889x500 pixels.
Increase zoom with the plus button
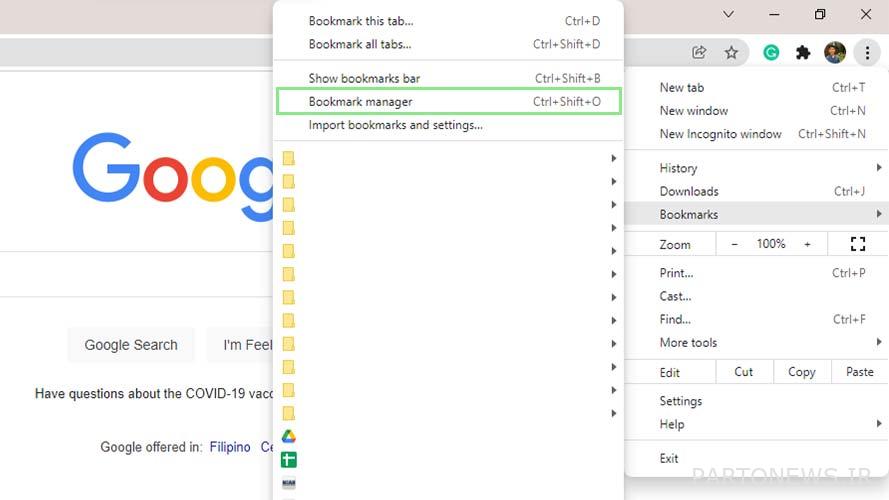(x=807, y=244)
